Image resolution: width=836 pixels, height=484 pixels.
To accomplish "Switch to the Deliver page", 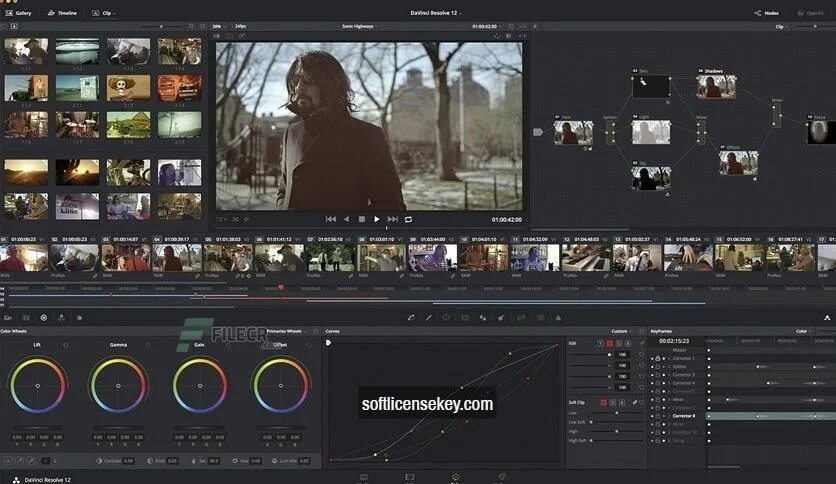I will [502, 478].
